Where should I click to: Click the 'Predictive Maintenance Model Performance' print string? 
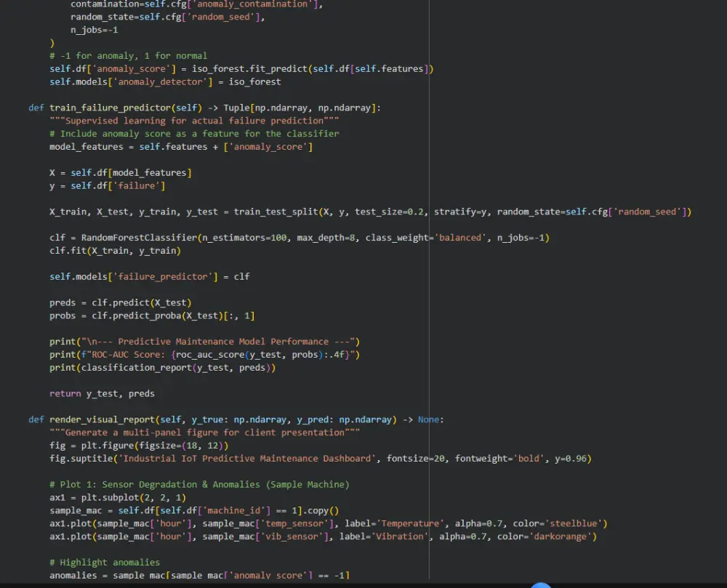218,342
